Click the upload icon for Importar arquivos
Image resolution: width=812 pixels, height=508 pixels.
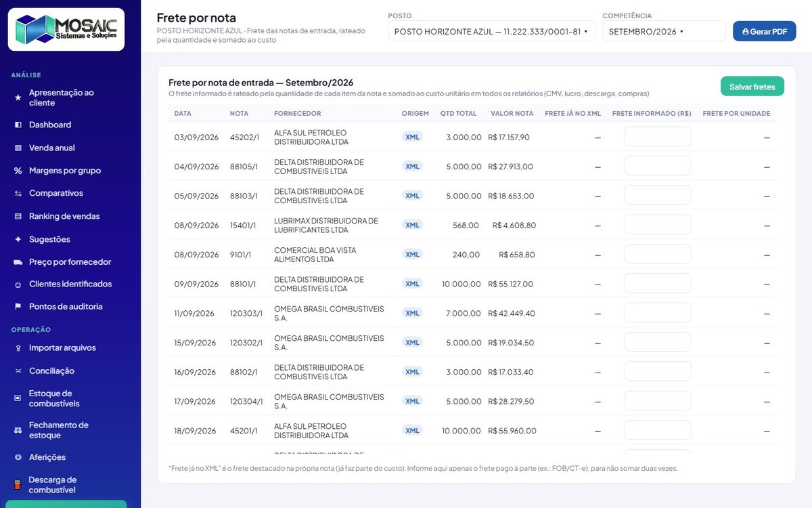coord(18,348)
